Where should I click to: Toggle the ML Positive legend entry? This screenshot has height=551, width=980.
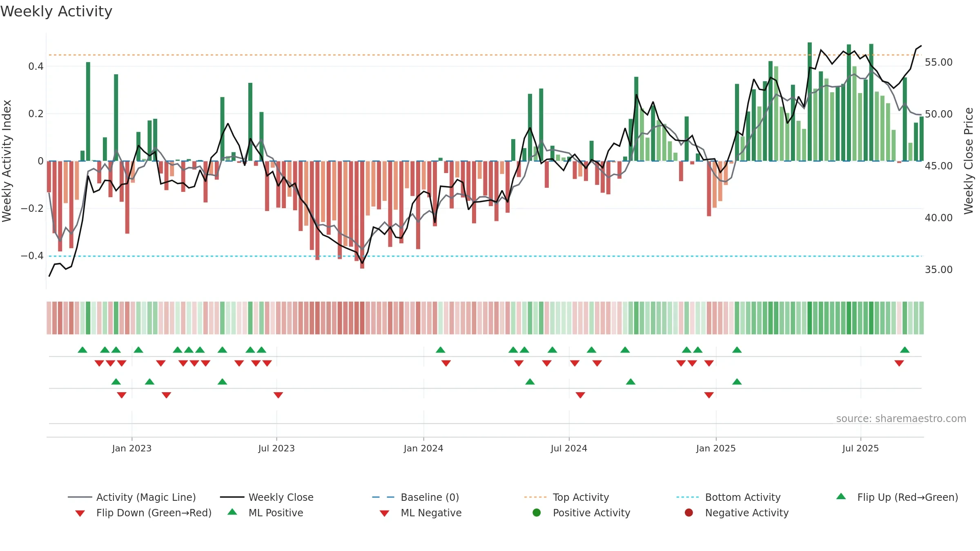coord(265,513)
